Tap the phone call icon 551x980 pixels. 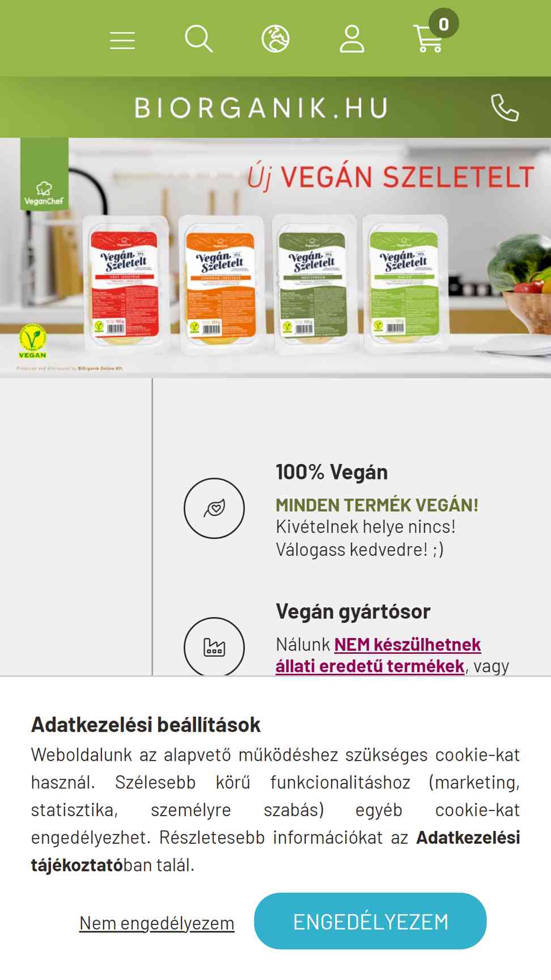pos(505,107)
